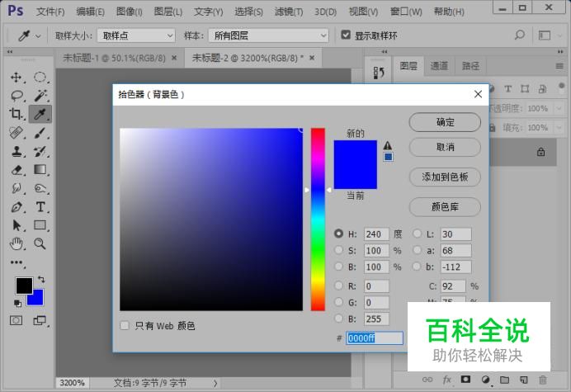The height and width of the screenshot is (392, 571).
Task: Switch to the 未标题-1 document tab
Action: [115, 58]
